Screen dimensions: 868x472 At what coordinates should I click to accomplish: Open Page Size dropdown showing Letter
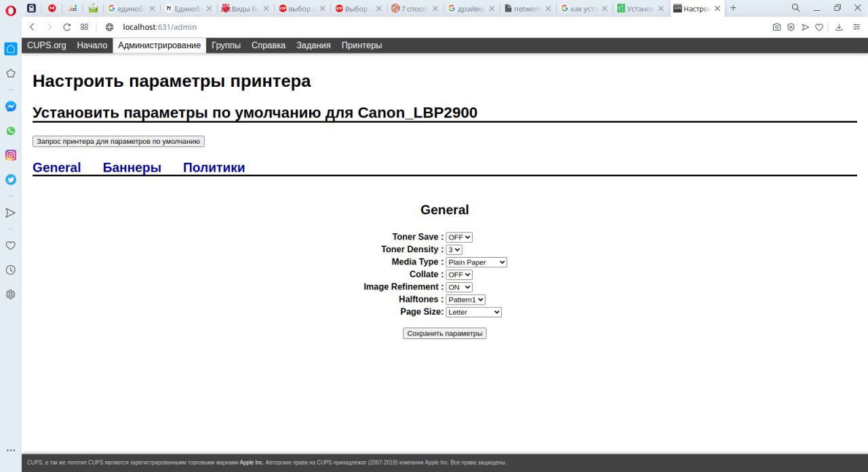473,312
